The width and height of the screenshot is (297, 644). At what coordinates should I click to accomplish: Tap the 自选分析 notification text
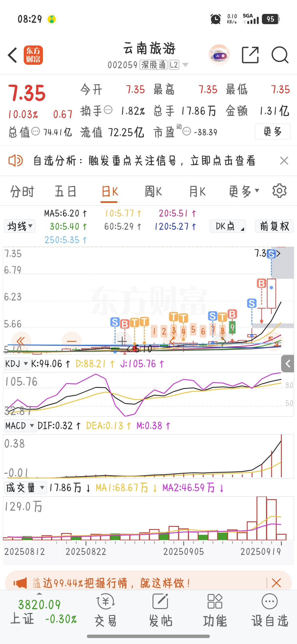[x=145, y=161]
